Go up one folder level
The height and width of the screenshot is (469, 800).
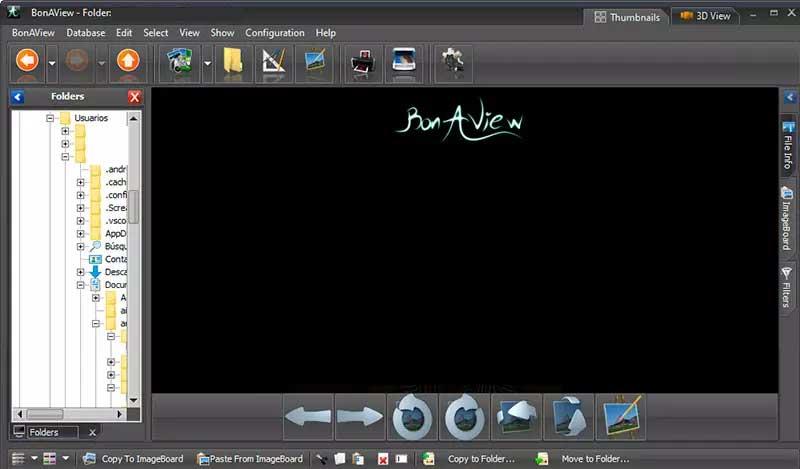(x=128, y=64)
